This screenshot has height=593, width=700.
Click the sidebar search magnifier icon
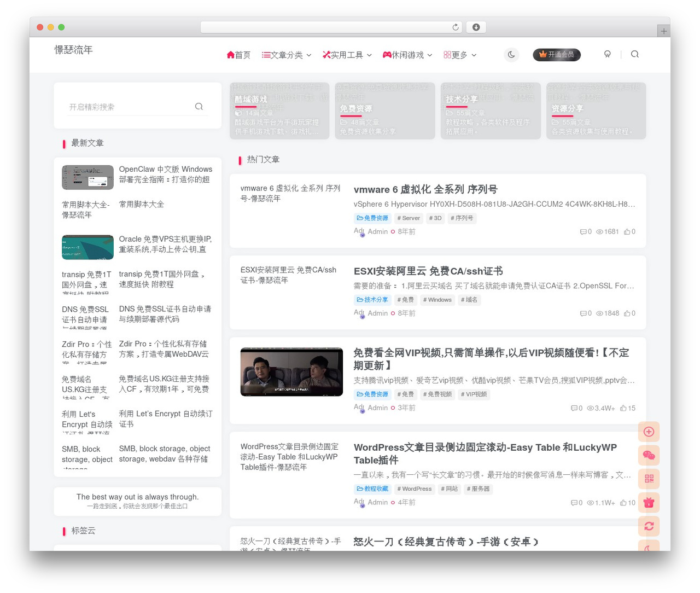(x=199, y=107)
